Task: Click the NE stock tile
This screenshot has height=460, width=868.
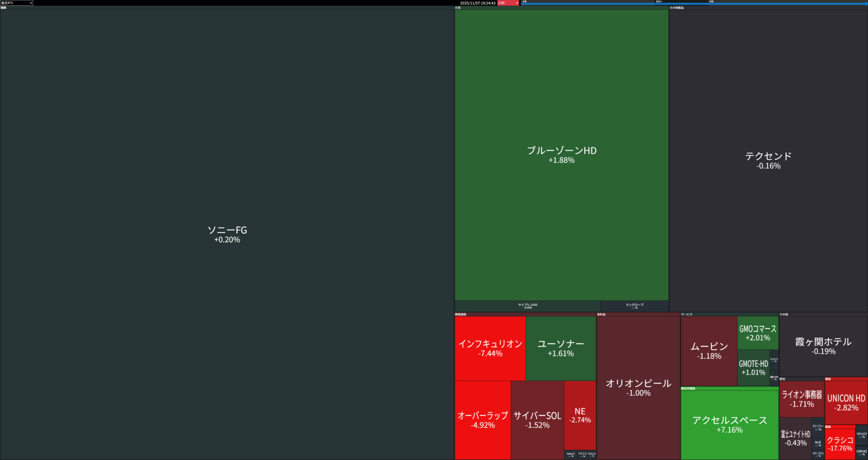Action: [x=580, y=415]
